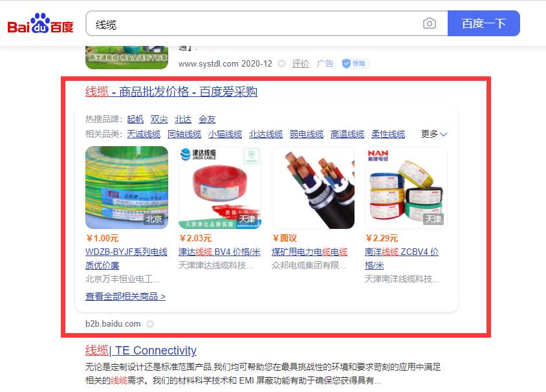Open 煤矿用电力电缆电缆 product title
Viewport: 546px width, 392px height.
(x=310, y=252)
